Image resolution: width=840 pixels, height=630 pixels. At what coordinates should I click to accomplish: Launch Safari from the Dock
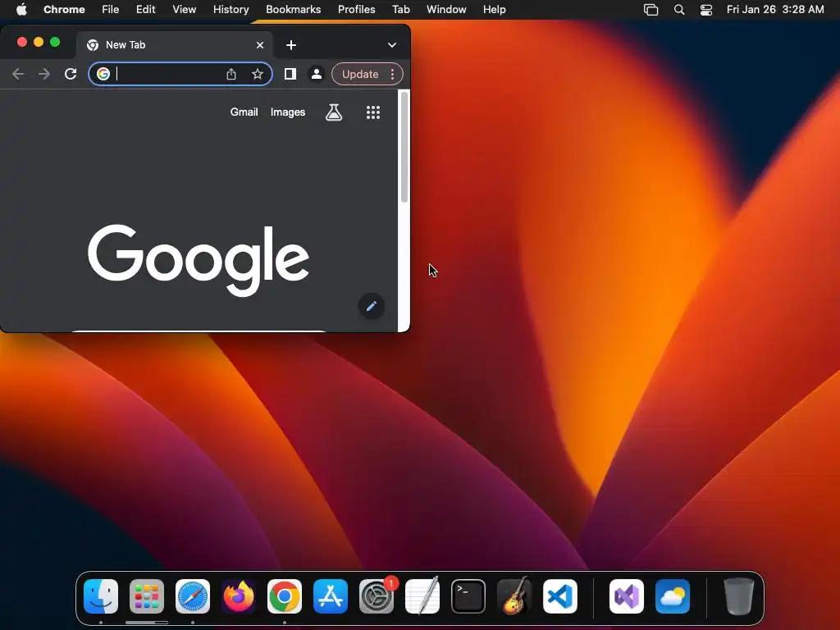193,596
